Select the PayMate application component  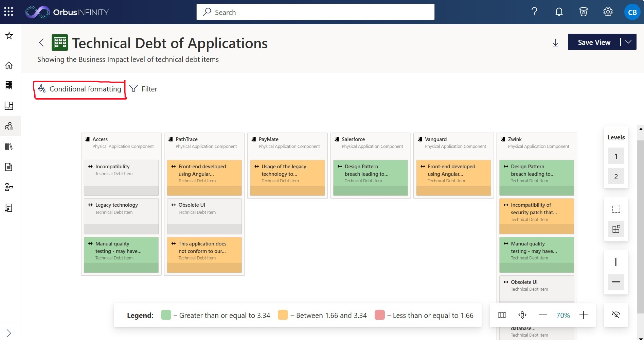(x=287, y=143)
